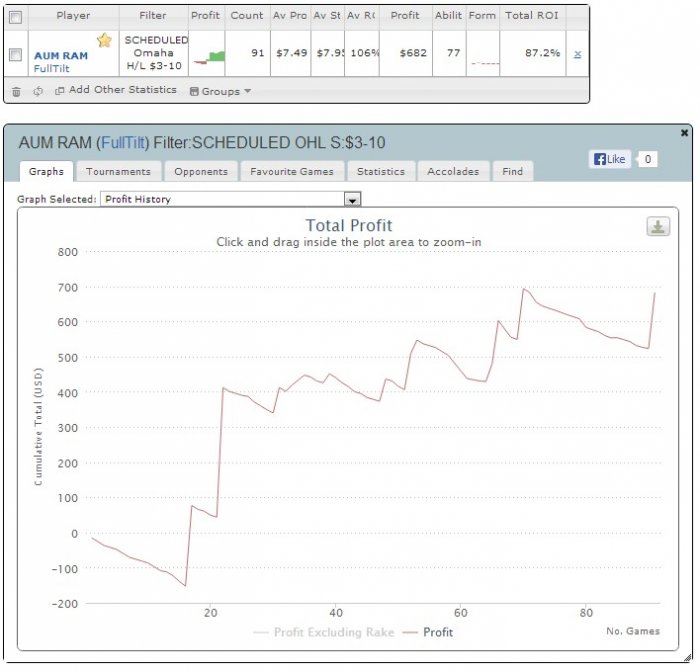Click the count value 91
Viewport: 700px width, 672px height.
(x=258, y=53)
